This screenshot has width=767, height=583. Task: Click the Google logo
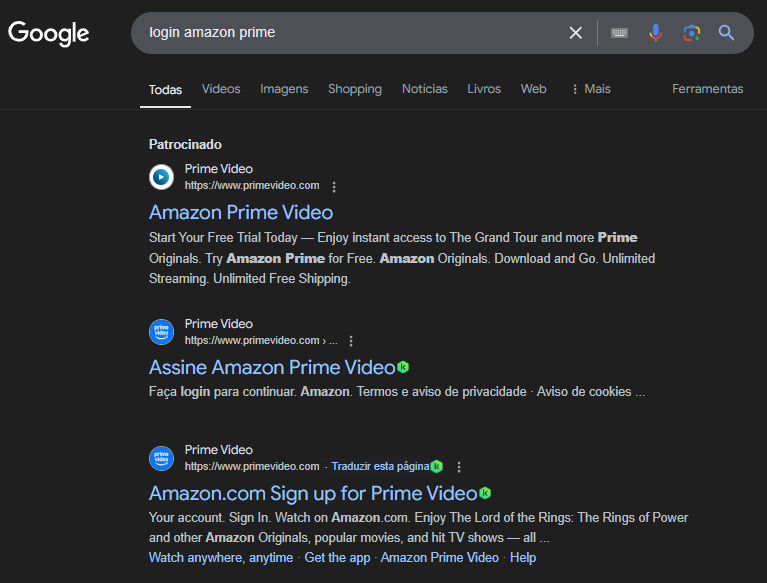tap(49, 33)
